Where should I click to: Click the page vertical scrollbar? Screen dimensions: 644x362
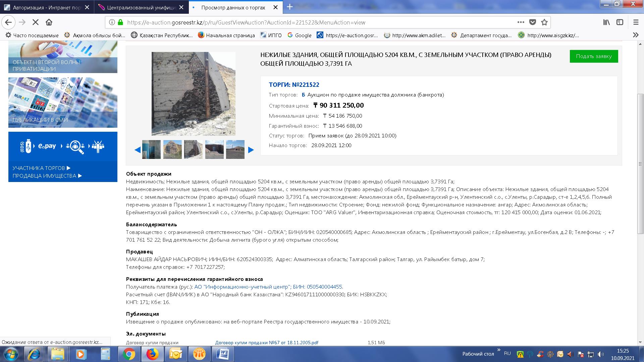640,164
